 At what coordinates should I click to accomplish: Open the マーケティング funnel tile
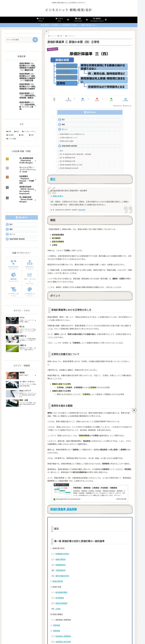(x=13, y=292)
